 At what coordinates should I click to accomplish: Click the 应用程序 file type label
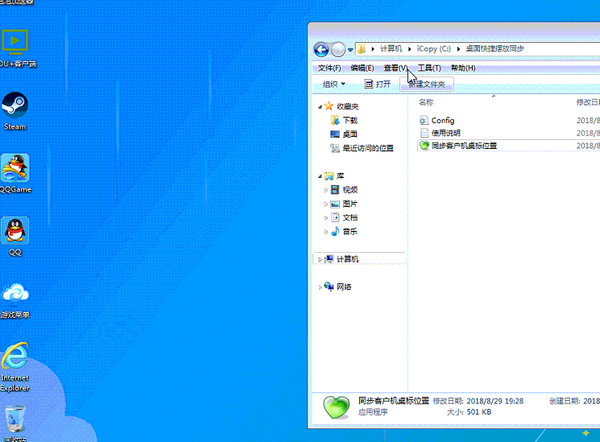click(373, 412)
